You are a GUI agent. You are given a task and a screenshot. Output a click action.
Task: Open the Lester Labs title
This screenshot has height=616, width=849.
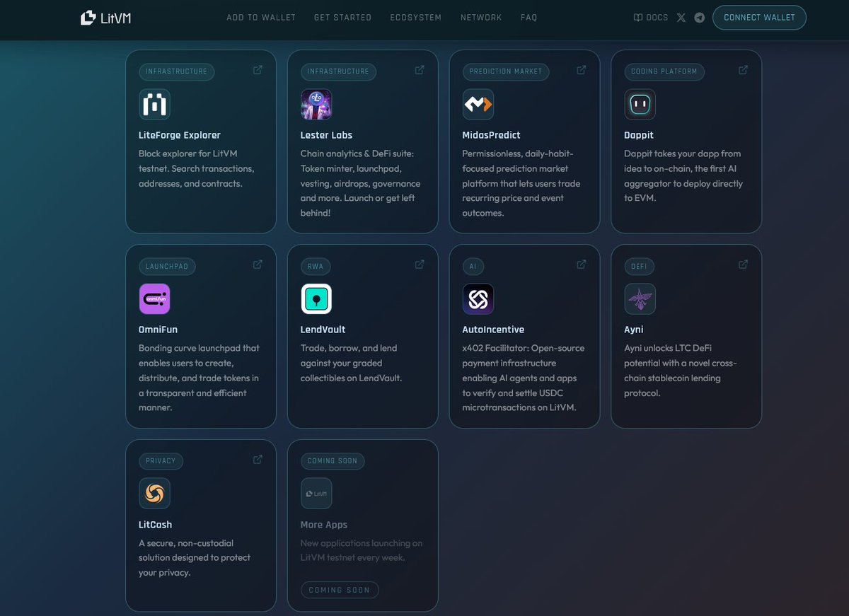(326, 135)
